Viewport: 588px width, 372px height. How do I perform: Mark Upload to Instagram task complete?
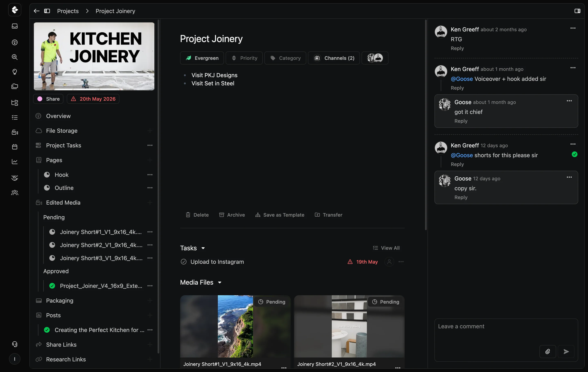tap(184, 262)
